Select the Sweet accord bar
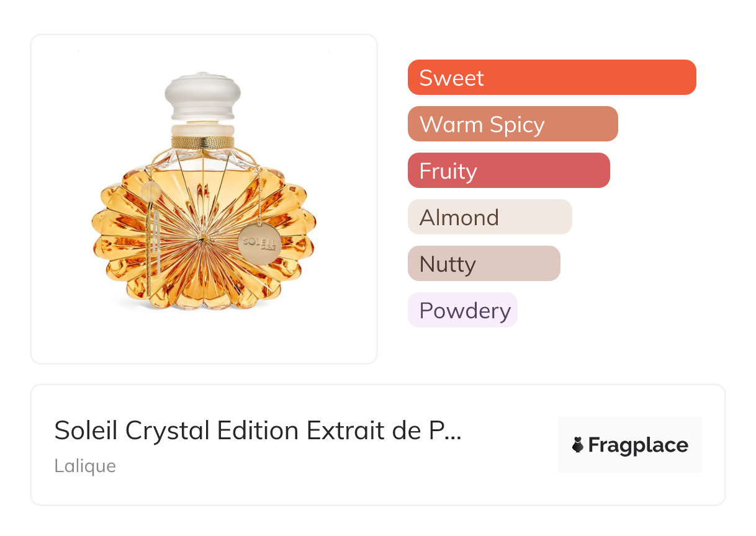 point(551,78)
